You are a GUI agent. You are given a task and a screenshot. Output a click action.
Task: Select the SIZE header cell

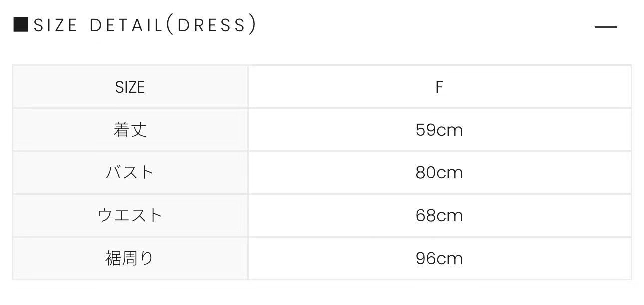[130, 87]
